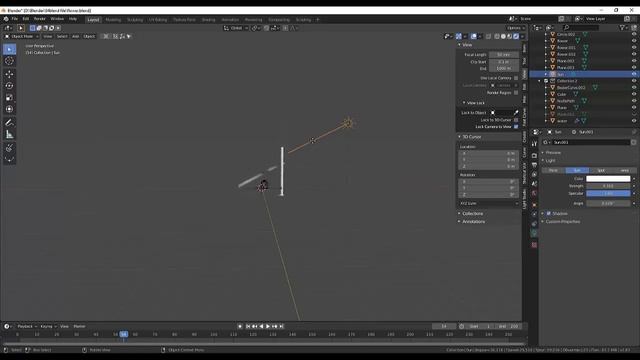Open the Scene properties tab icon
The height and width of the screenshot is (360, 640).
pos(534,184)
